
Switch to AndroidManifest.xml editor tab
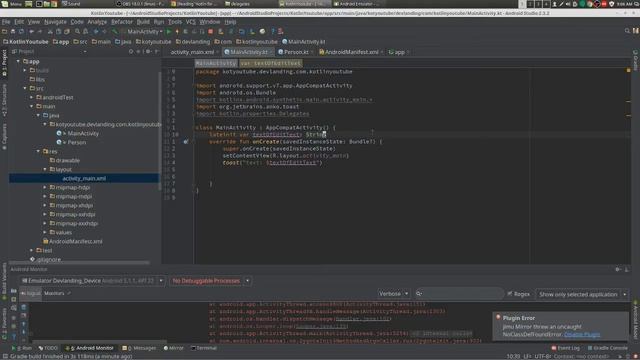point(351,52)
